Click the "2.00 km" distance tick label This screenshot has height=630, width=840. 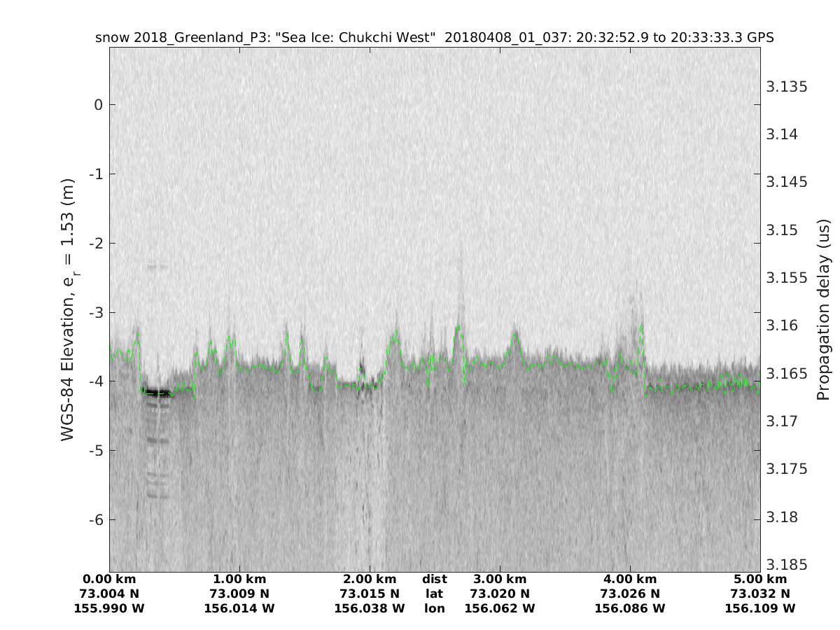click(370, 580)
